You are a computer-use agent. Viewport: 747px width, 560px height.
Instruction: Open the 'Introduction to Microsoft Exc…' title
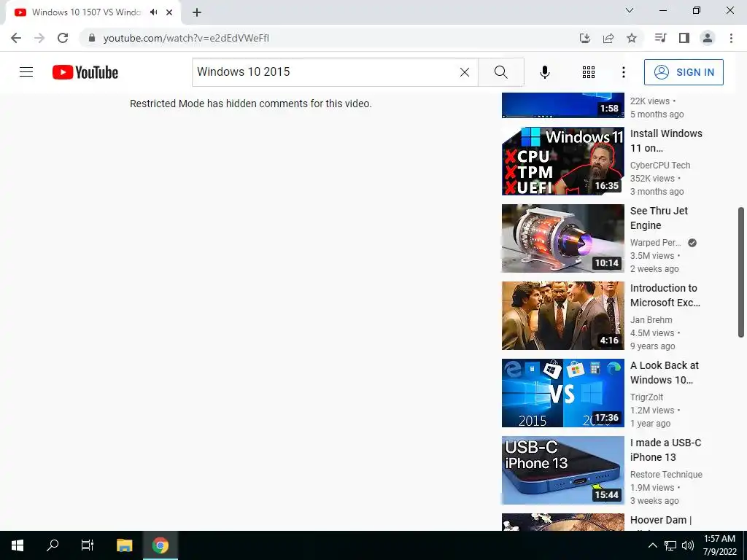665,295
